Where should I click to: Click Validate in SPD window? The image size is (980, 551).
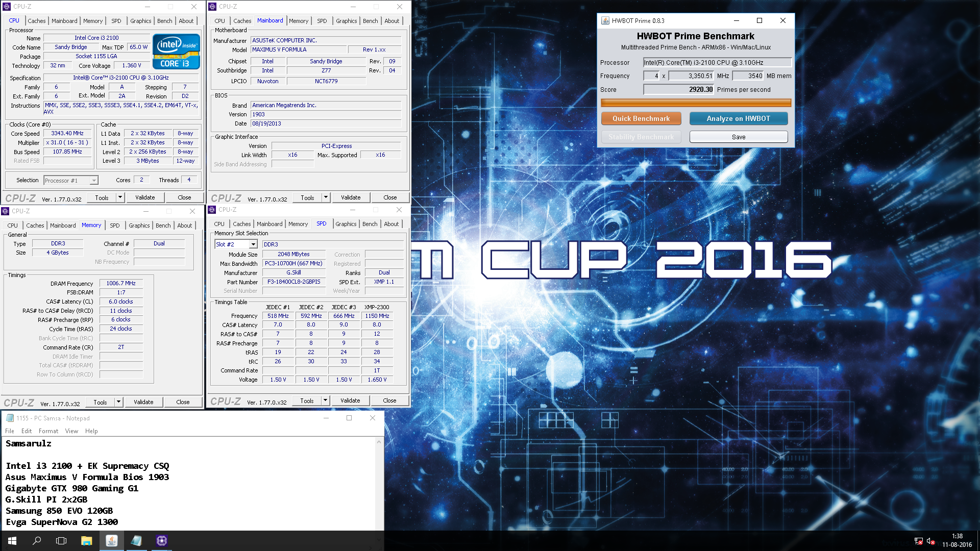click(351, 400)
